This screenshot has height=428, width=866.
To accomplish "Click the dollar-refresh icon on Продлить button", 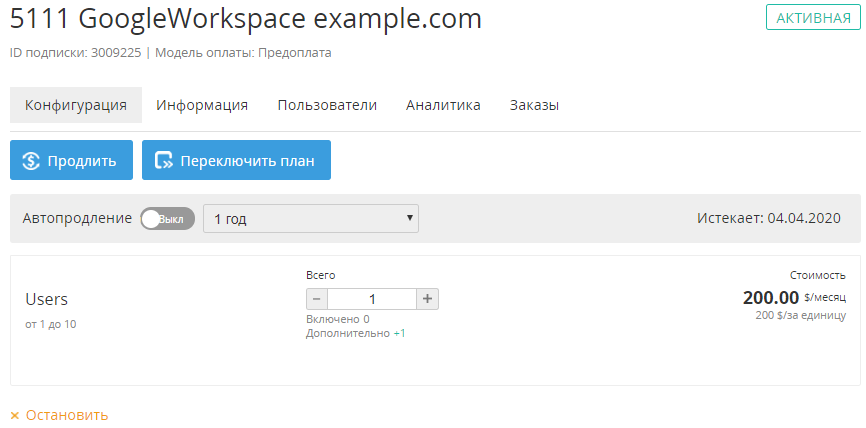I will 30,161.
